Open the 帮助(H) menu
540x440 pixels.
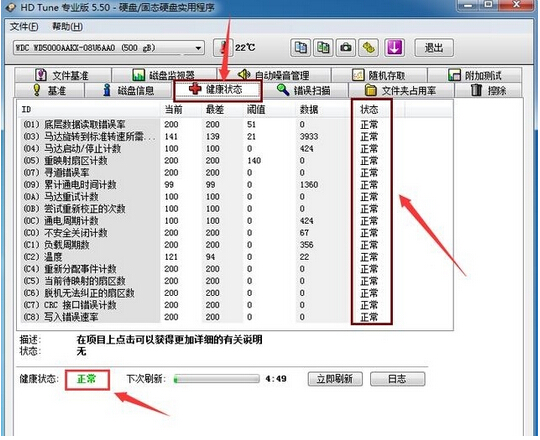pos(67,27)
